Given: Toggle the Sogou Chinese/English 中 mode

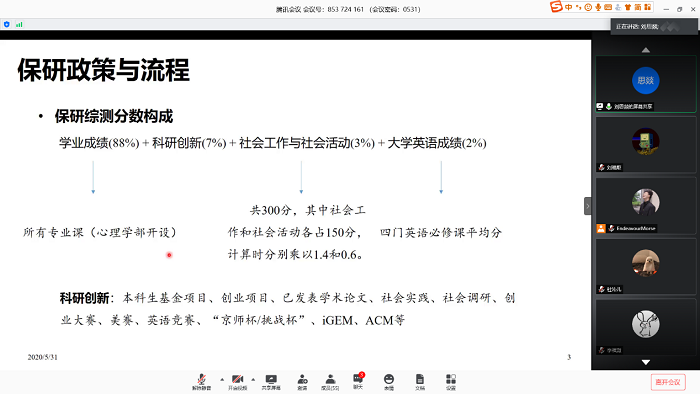Looking at the screenshot, I should point(568,7).
